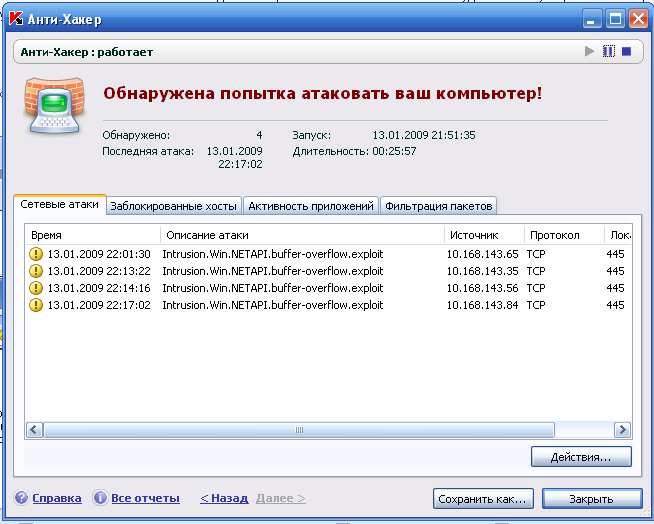Click the horizontal scrollbar left arrow
Viewport: 654px width, 524px height.
(34, 429)
